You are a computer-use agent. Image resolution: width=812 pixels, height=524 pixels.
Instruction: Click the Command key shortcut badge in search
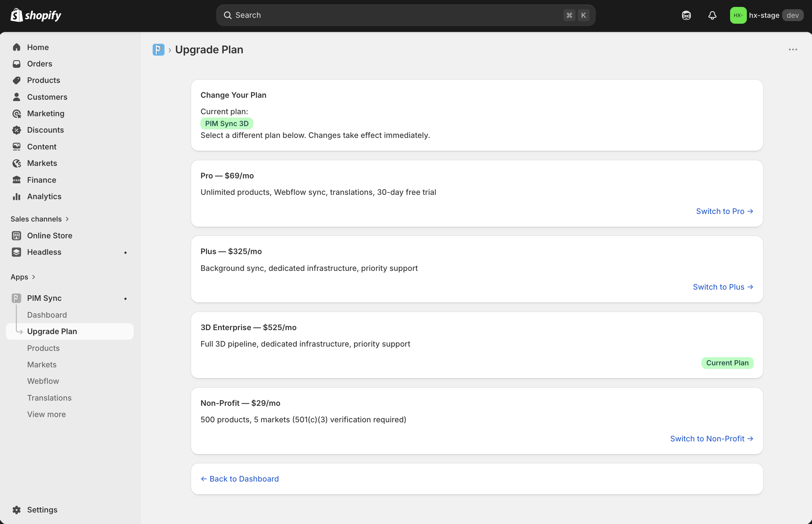(x=569, y=15)
